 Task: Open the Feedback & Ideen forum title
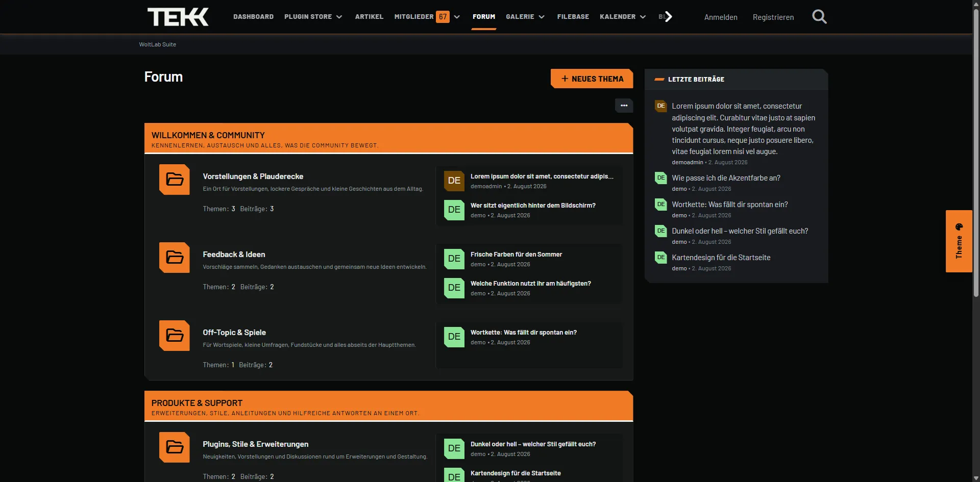[234, 255]
